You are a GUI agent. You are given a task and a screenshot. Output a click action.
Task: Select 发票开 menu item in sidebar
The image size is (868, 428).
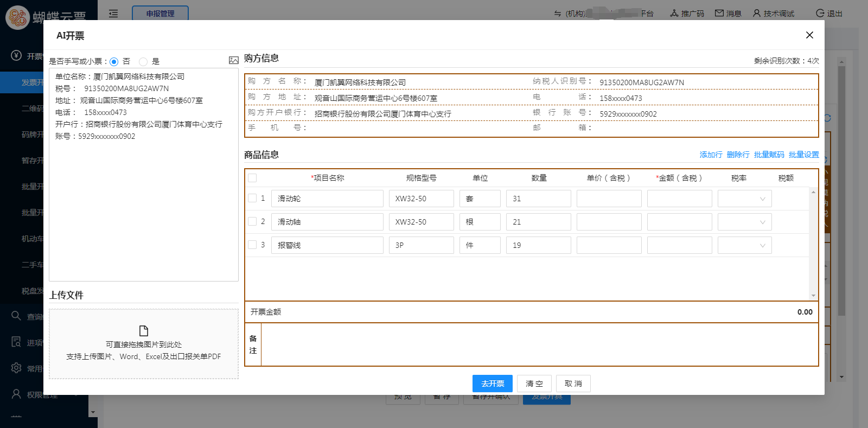coord(22,82)
